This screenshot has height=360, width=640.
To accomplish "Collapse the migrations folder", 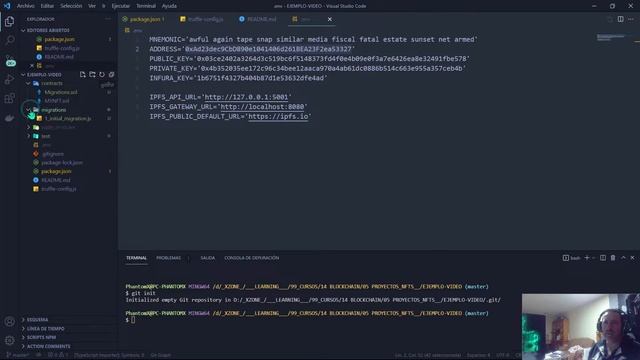I will 28,110.
